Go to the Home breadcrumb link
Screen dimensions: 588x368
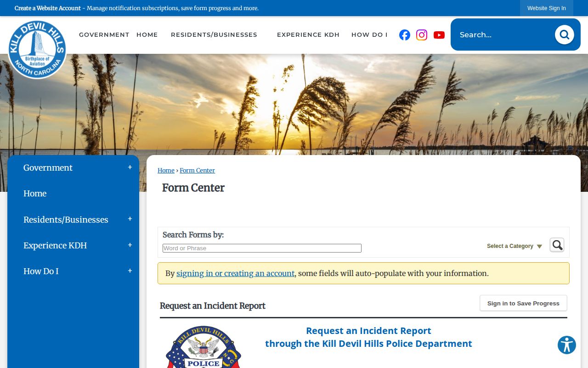point(166,170)
